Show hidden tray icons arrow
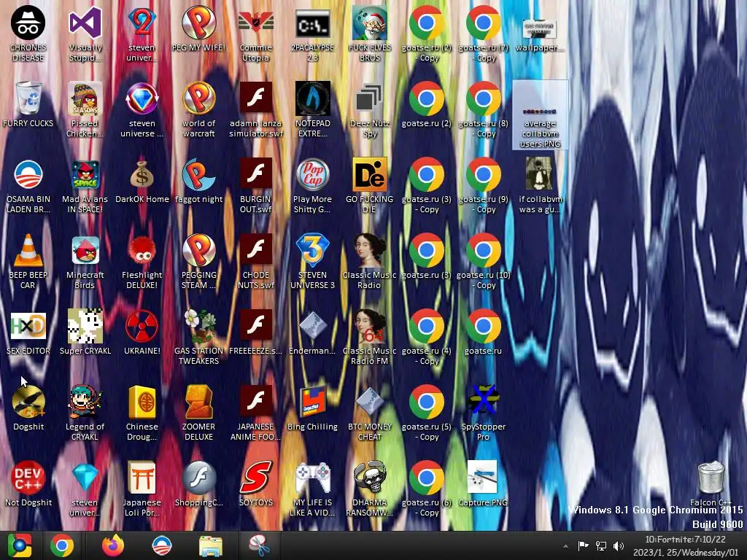 565,546
